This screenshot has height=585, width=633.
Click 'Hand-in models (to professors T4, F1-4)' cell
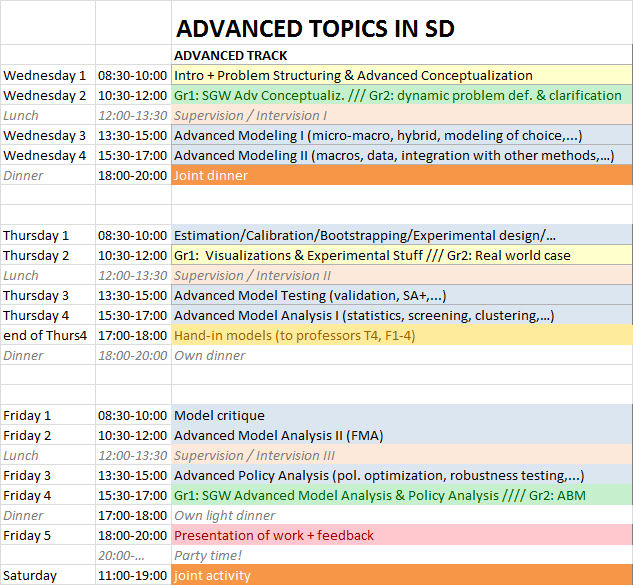[402, 335]
